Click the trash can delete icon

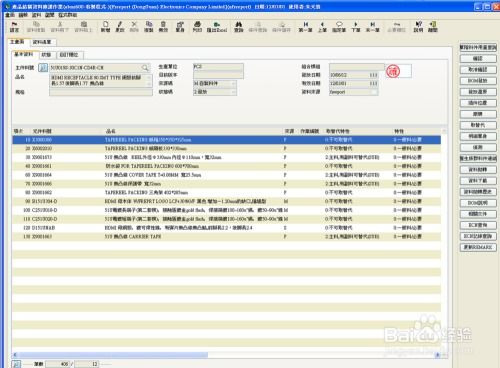point(163,27)
